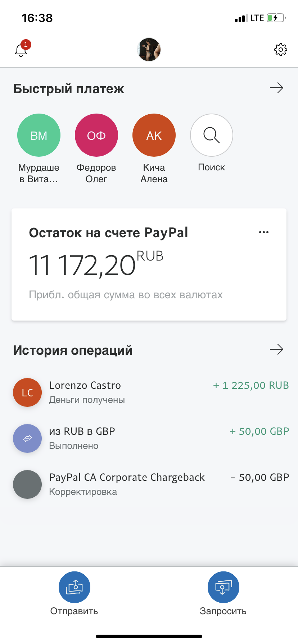Open PayPal balance three-dot menu
Image resolution: width=298 pixels, height=644 pixels.
click(x=264, y=233)
